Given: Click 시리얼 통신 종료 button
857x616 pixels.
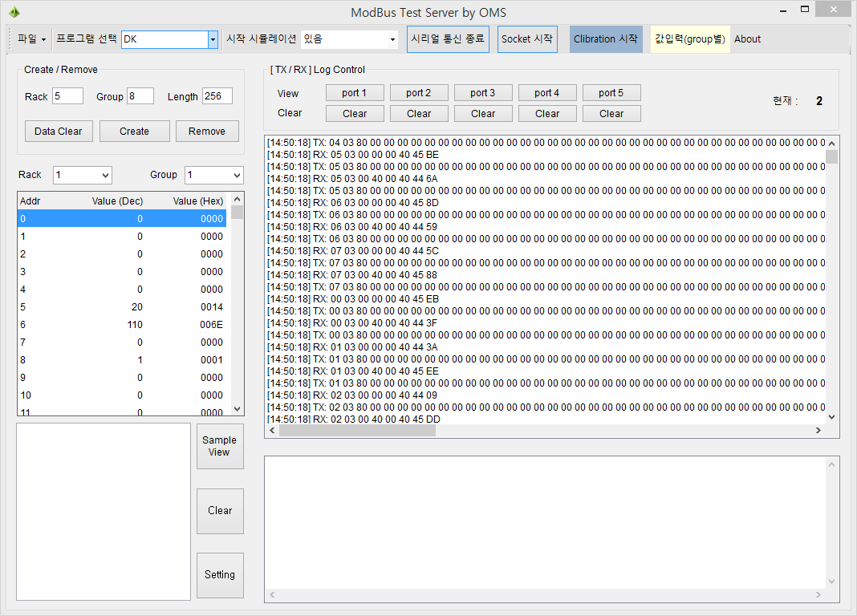Looking at the screenshot, I should pos(448,38).
